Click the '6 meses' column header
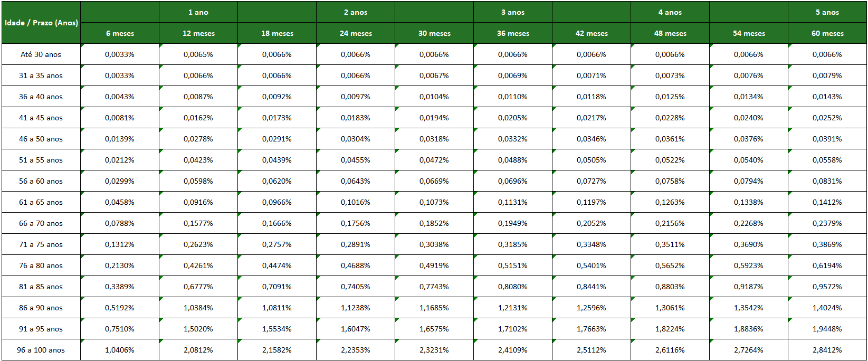This screenshot has width=868, height=361. (x=120, y=33)
